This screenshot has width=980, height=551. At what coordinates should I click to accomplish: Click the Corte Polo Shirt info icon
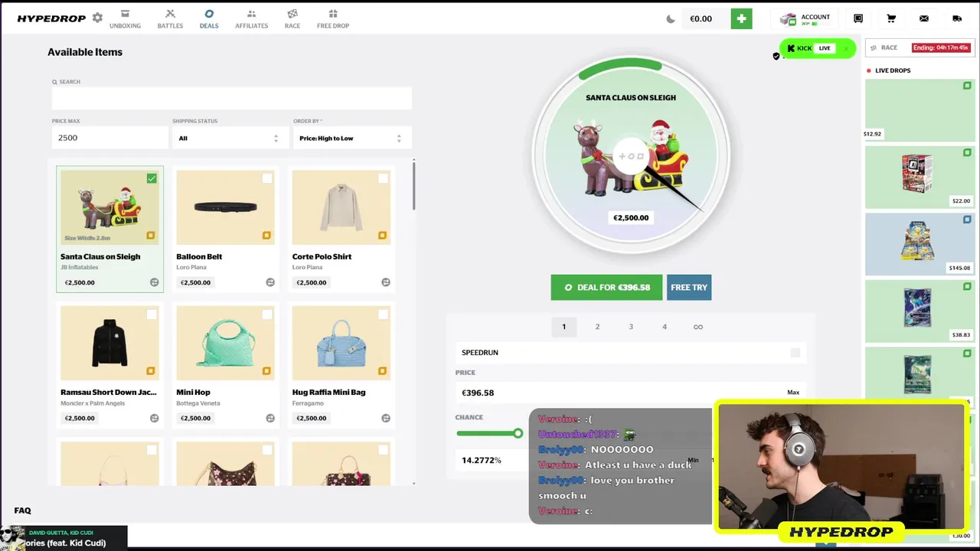tap(386, 282)
